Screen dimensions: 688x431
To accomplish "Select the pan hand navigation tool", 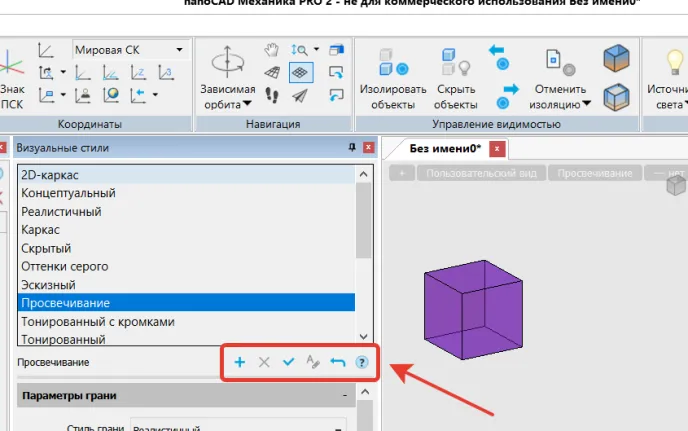I will [272, 49].
